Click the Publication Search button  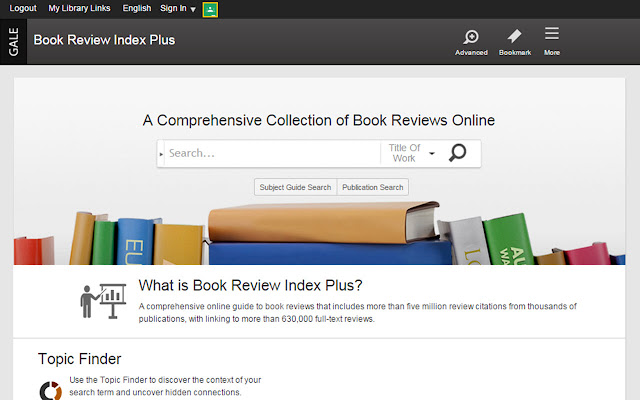point(373,187)
